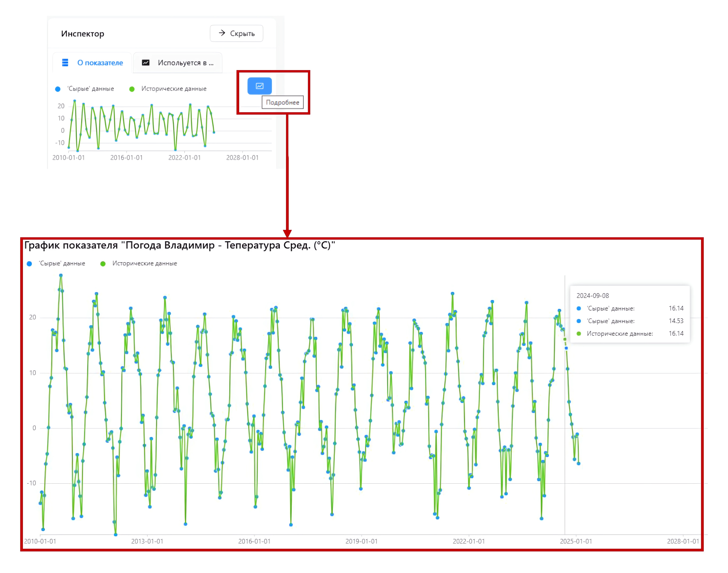Click the Подробнее tooltip label
728x573 pixels.
282,102
